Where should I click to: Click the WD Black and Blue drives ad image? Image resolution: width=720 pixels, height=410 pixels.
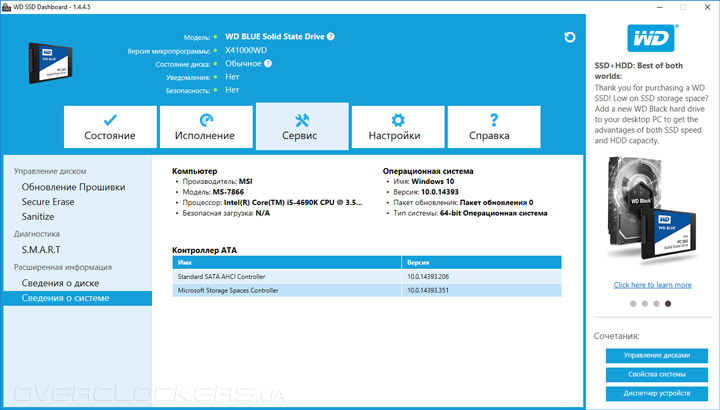[652, 209]
